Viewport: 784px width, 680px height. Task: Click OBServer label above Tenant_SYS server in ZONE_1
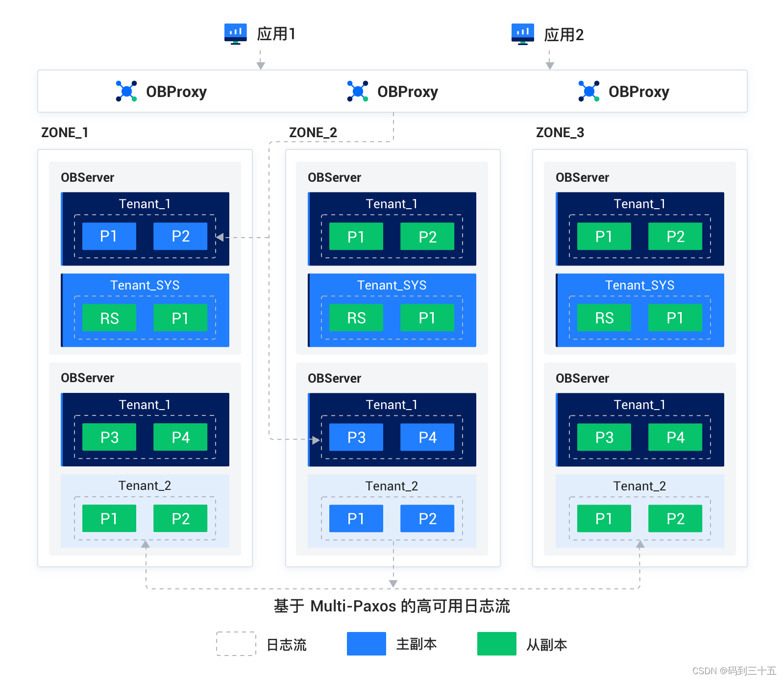88,177
